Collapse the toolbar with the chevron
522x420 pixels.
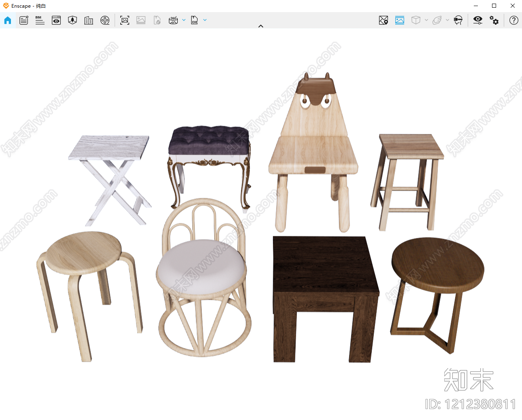261,26
